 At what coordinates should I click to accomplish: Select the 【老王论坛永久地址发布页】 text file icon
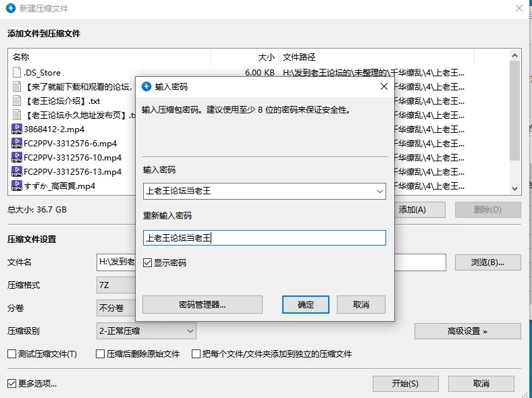pos(17,115)
